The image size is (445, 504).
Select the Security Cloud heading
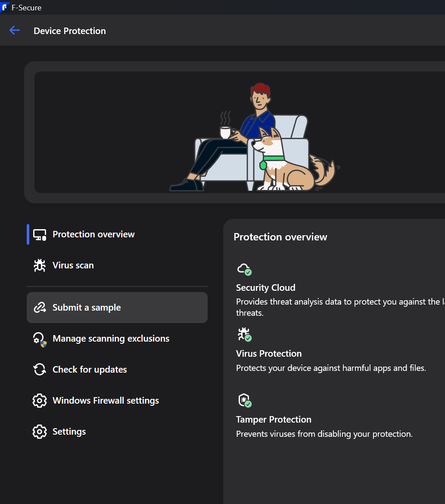(x=265, y=288)
